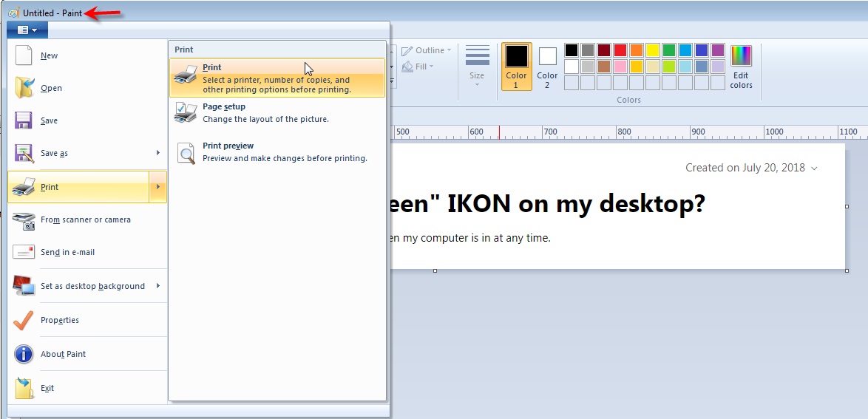Open the Paint file menu button
Screen dimensions: 868x419
click(x=27, y=30)
